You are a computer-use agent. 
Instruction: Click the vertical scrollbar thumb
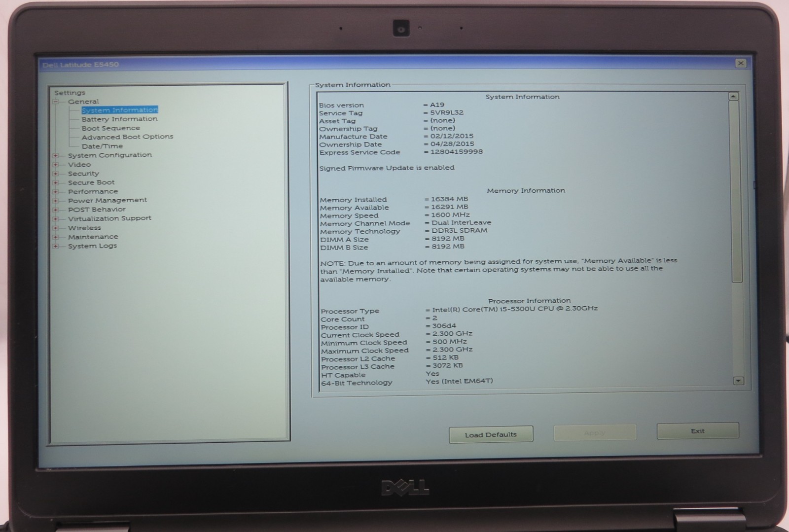pyautogui.click(x=736, y=191)
